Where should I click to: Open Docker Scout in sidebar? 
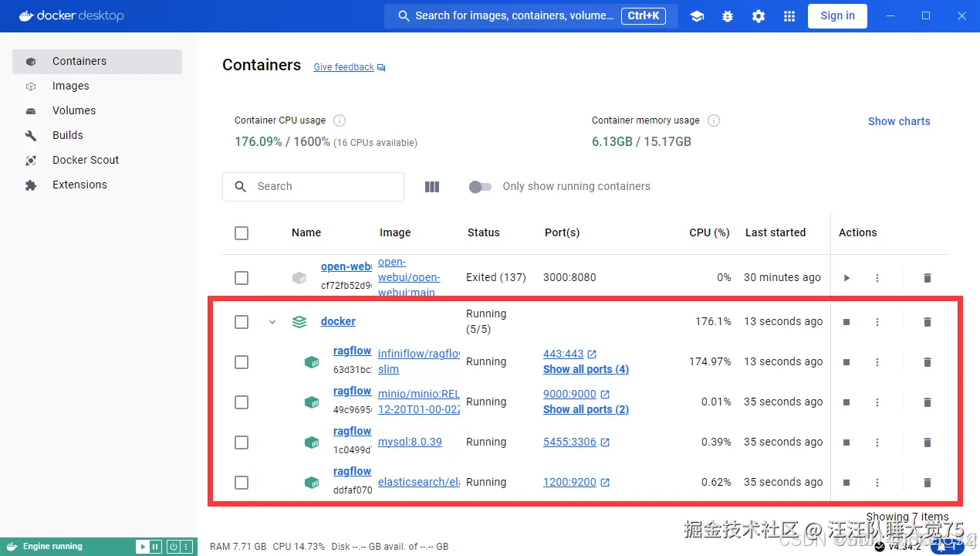point(97,161)
